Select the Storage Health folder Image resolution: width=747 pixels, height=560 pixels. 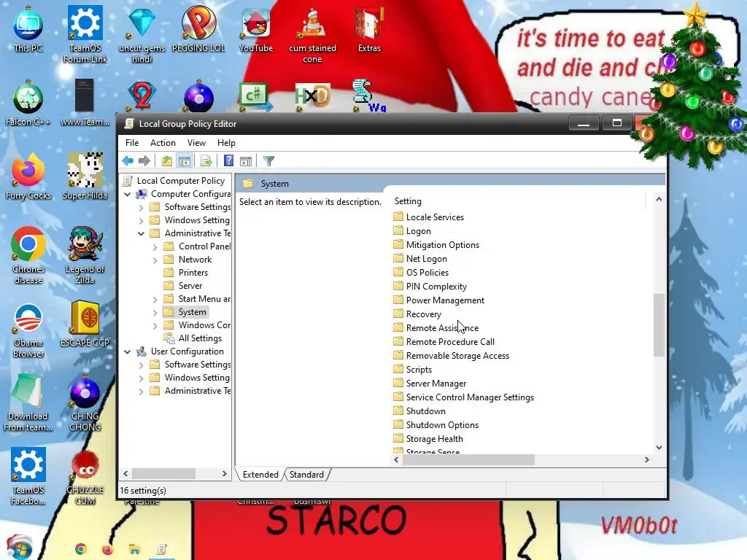click(x=435, y=438)
